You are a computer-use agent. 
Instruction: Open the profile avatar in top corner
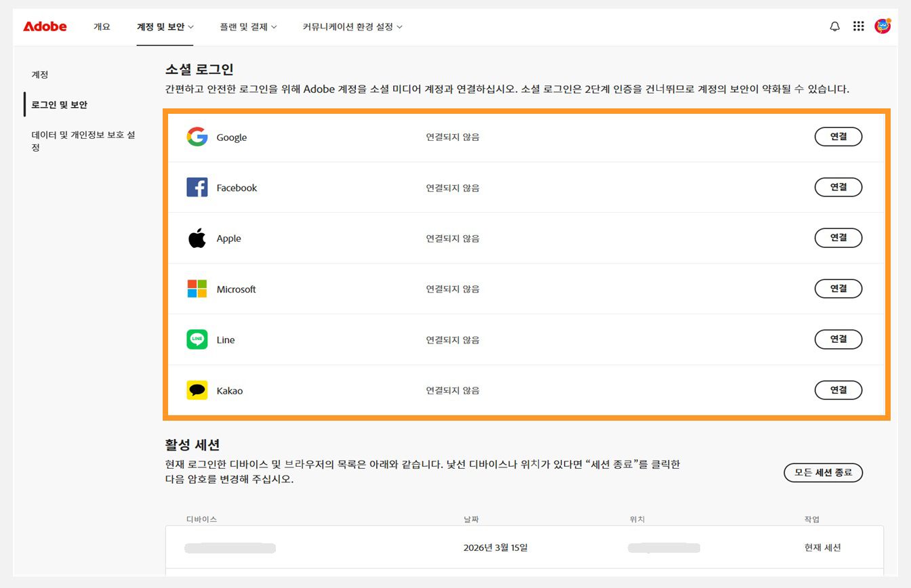[x=883, y=26]
